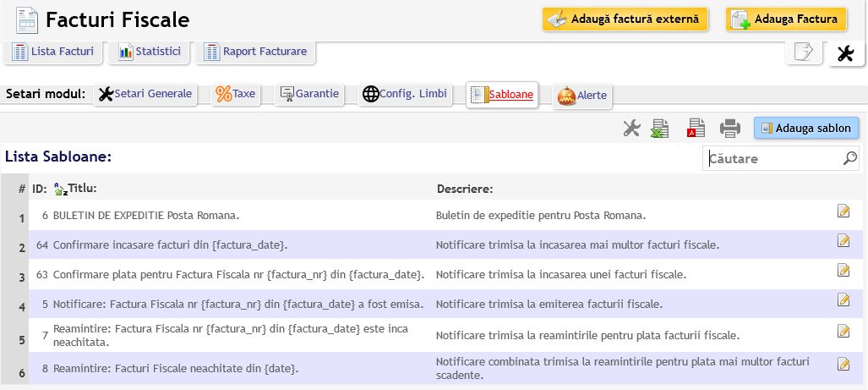
Task: Edit the BULETIN DE EXPEDITIE template
Action: point(843,211)
